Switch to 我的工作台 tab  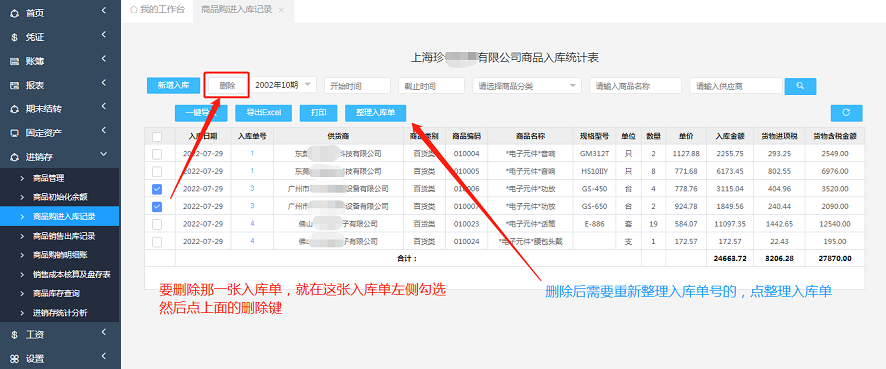(157, 10)
